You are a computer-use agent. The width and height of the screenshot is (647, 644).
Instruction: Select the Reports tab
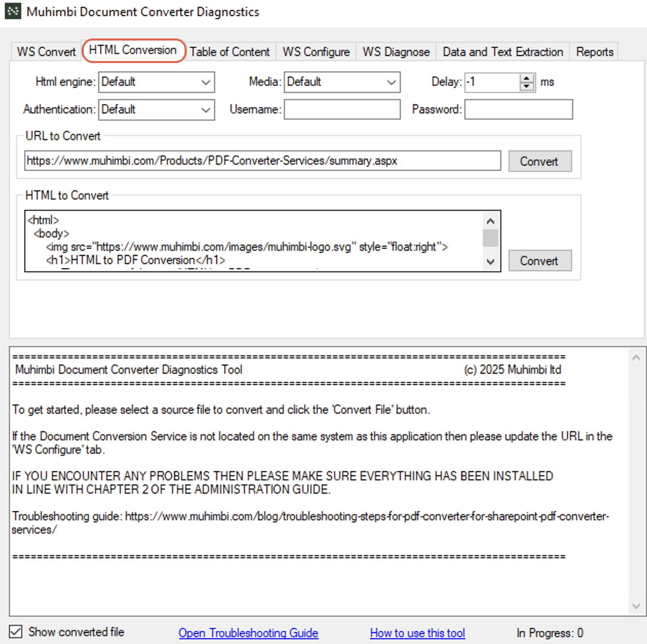(594, 51)
